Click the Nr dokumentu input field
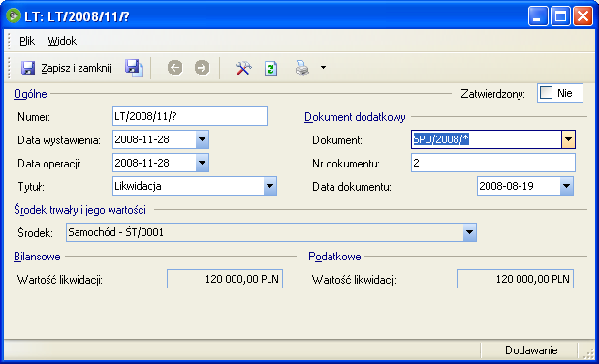 click(493, 163)
